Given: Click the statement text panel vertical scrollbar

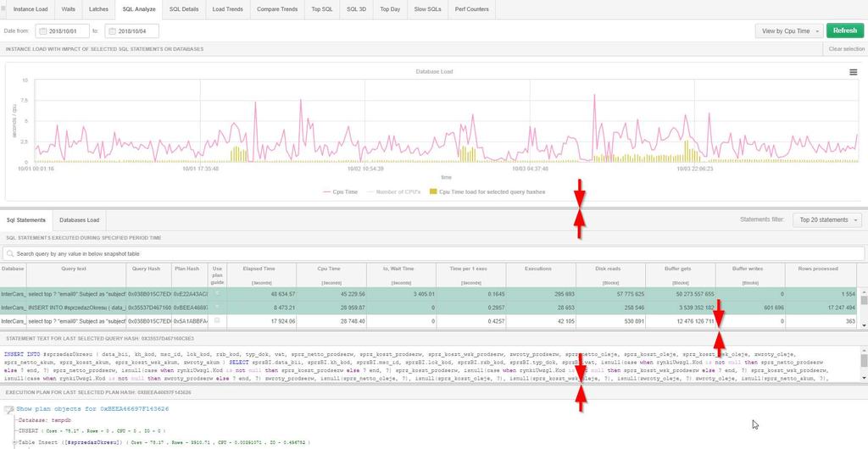Looking at the screenshot, I should coord(863,363).
